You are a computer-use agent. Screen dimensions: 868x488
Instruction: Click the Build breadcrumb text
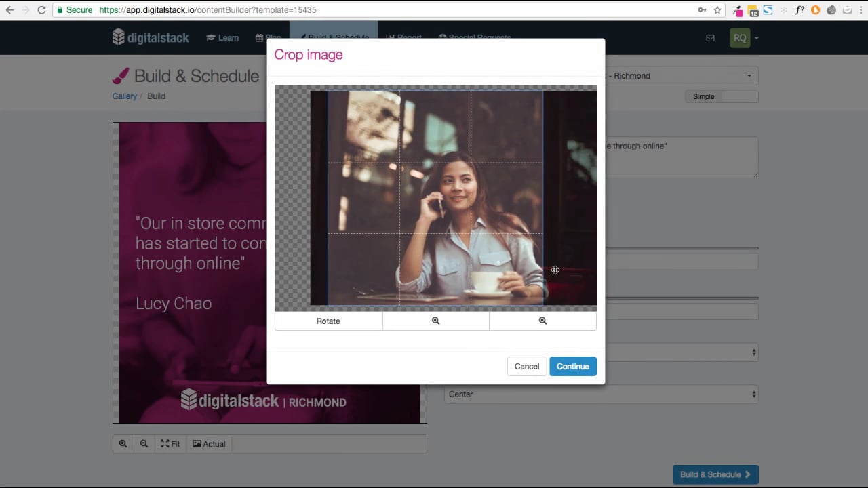click(156, 96)
